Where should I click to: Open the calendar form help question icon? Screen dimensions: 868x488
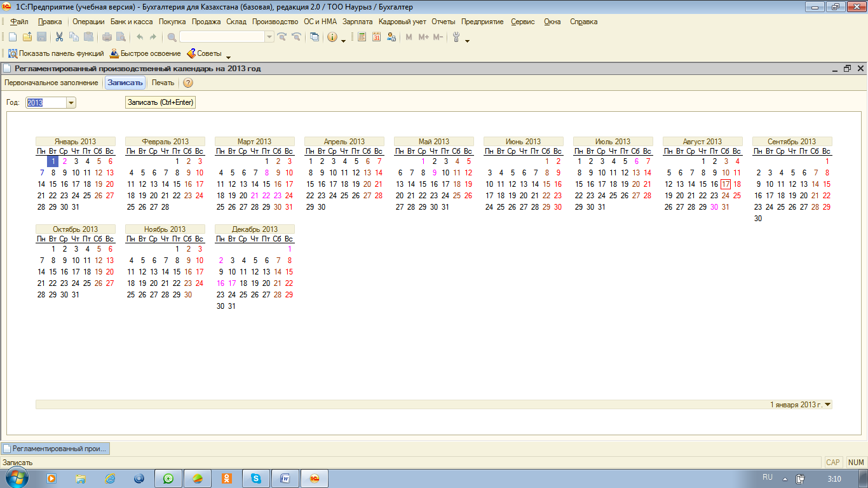188,83
